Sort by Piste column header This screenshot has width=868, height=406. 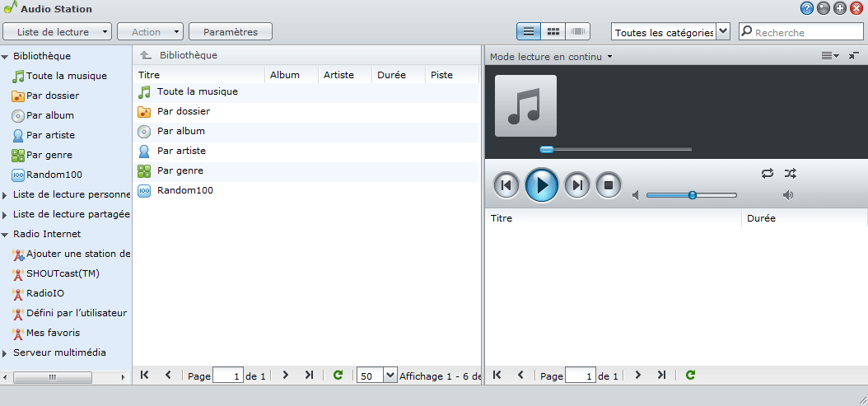pyautogui.click(x=452, y=75)
